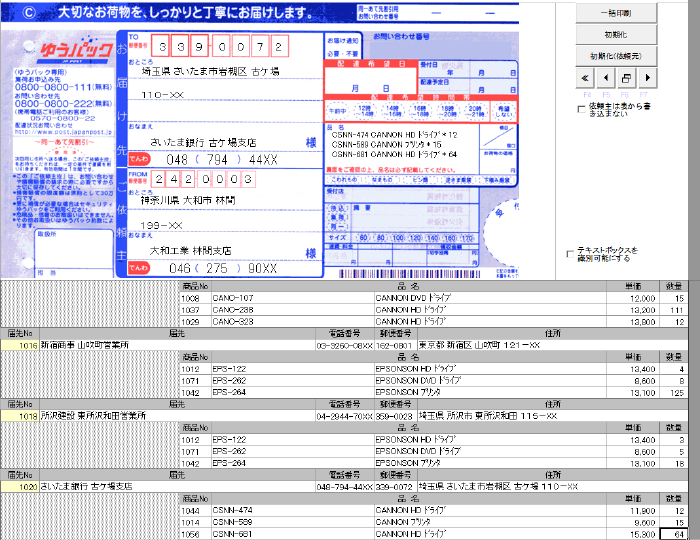Go to next record with right arrow

(x=647, y=79)
